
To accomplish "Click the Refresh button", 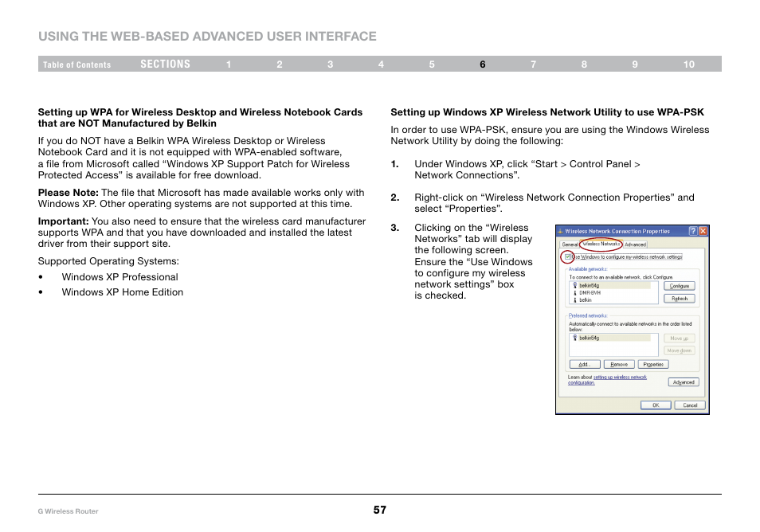I will click(679, 299).
